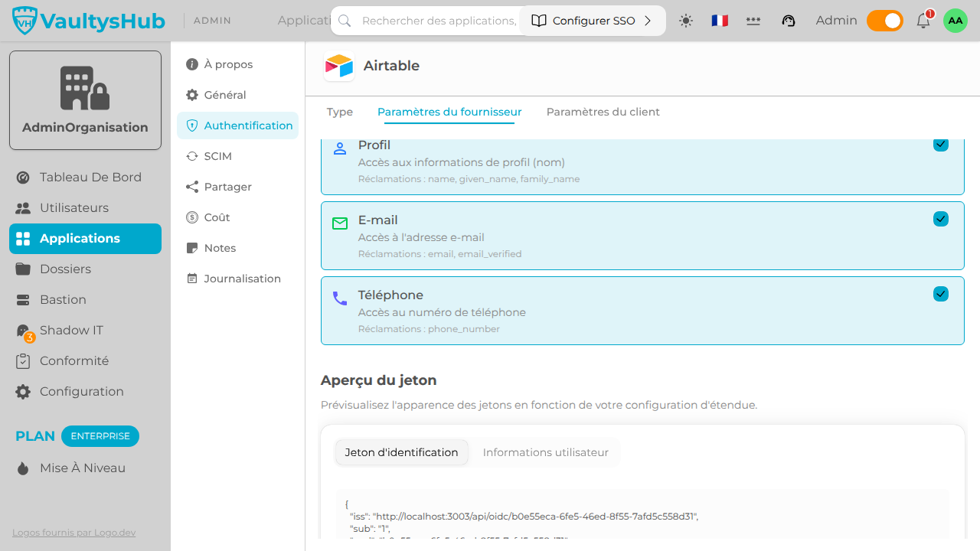Click the Notes sticky-note icon

click(192, 248)
